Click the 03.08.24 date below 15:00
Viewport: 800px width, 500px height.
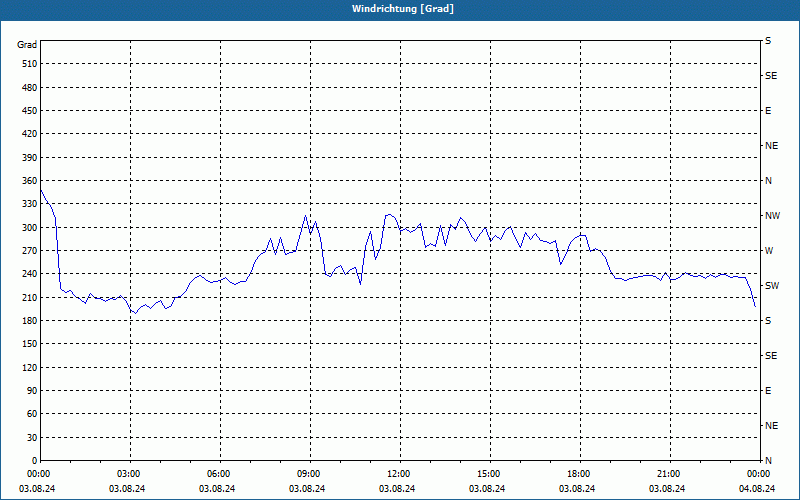487,489
